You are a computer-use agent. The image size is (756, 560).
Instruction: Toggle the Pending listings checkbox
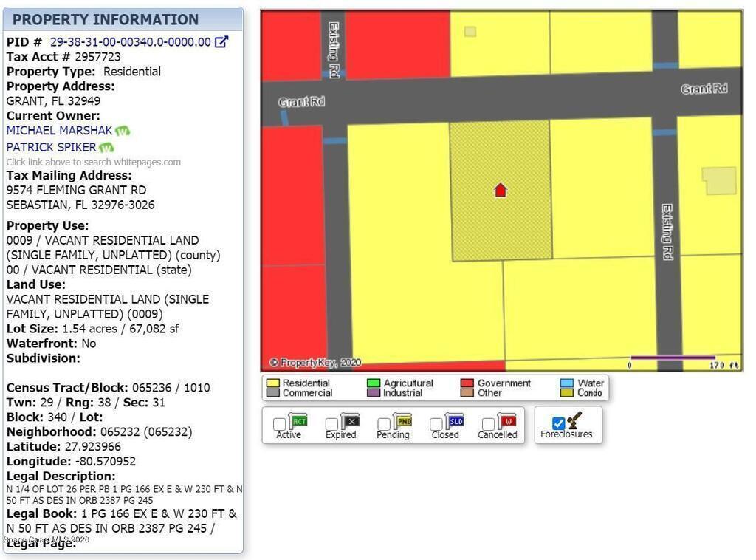pyautogui.click(x=384, y=424)
